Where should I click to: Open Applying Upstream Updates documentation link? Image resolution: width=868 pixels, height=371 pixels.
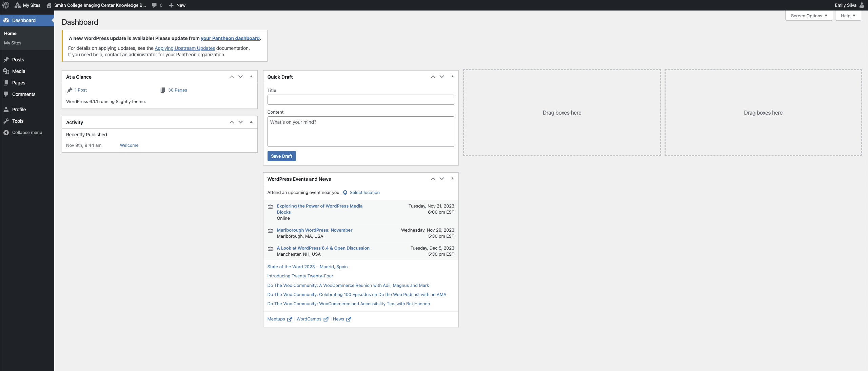click(185, 48)
